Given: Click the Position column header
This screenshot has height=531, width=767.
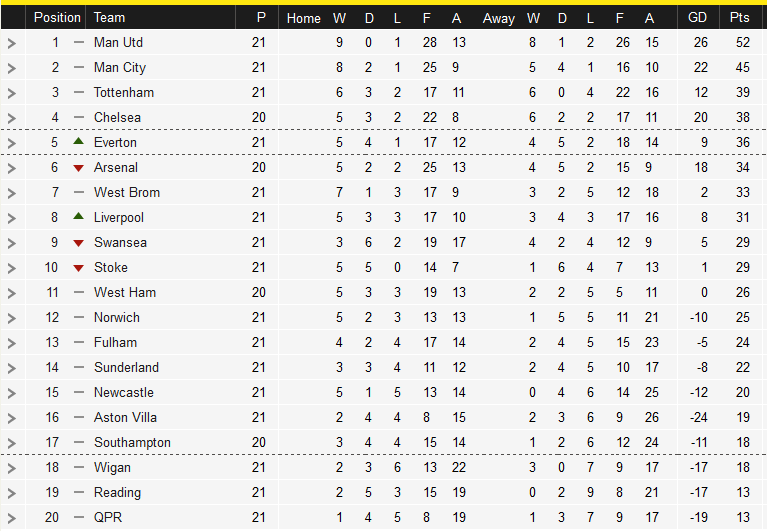Looking at the screenshot, I should tap(57, 18).
